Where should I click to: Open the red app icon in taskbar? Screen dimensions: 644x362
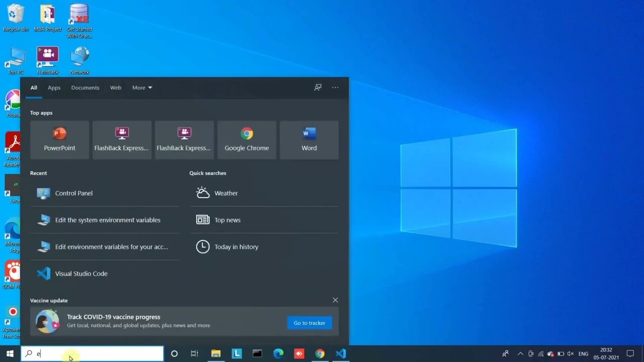coord(299,353)
